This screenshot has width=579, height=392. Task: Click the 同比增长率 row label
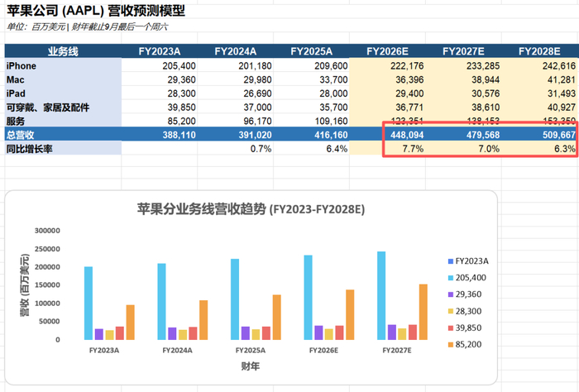63,149
